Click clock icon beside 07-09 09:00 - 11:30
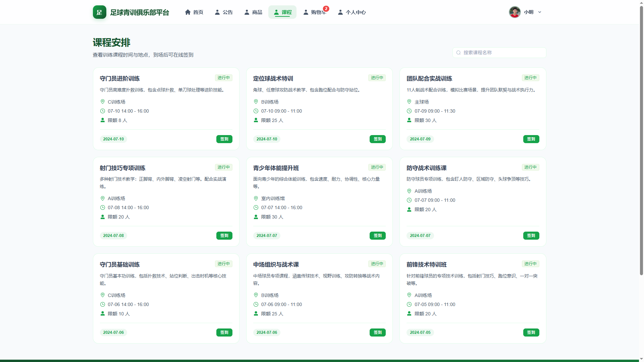 pos(409,111)
